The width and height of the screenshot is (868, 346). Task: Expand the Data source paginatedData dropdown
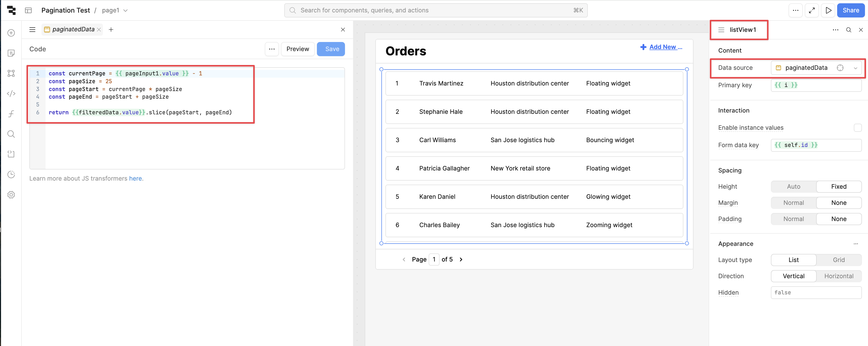pos(855,68)
